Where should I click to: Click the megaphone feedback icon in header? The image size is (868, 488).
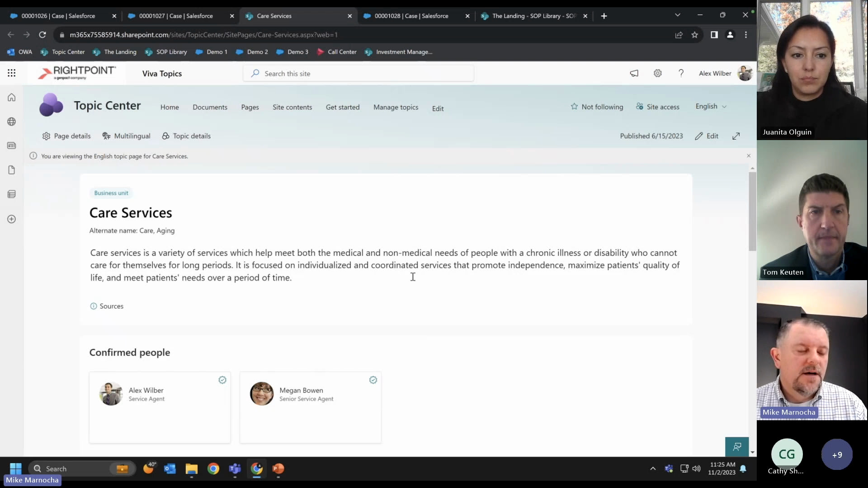click(634, 73)
